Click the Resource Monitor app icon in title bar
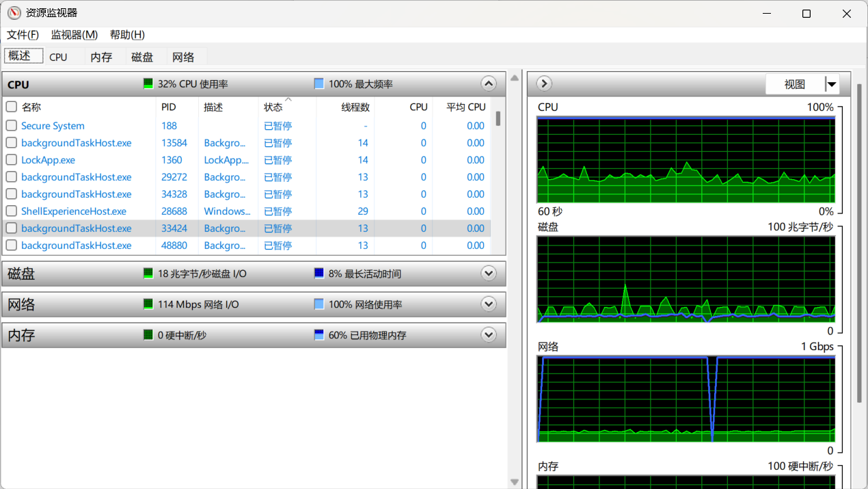Image resolution: width=868 pixels, height=489 pixels. click(14, 13)
